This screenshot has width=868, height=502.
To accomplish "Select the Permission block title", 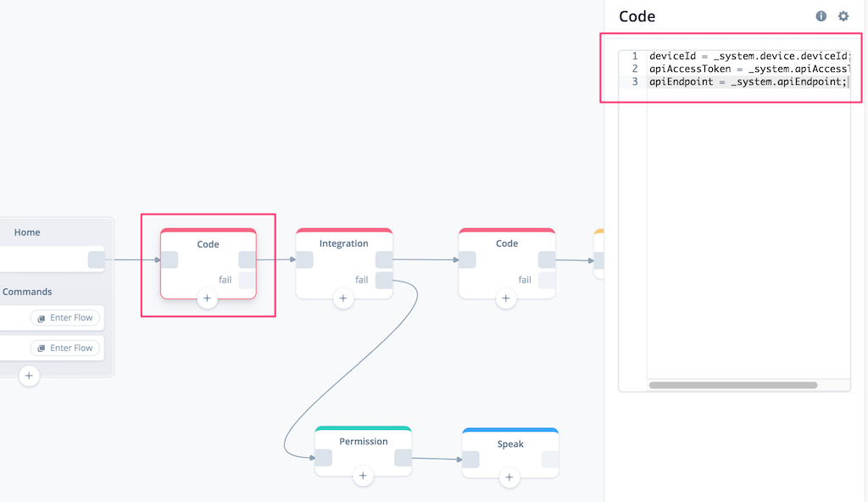I will click(364, 441).
